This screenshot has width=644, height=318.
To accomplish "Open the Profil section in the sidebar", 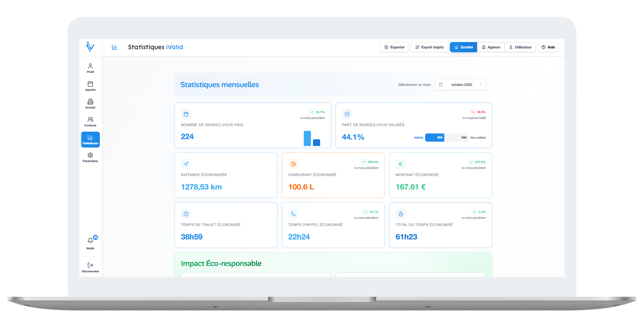I will click(90, 68).
